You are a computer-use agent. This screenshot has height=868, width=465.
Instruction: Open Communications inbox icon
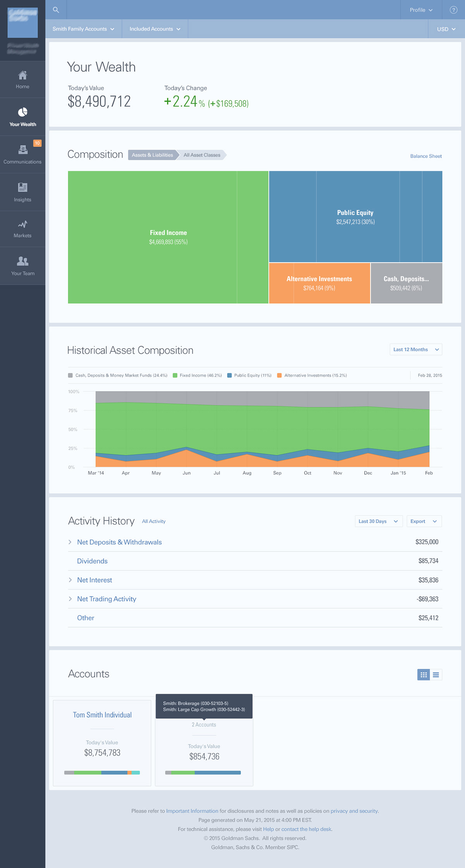(x=23, y=150)
